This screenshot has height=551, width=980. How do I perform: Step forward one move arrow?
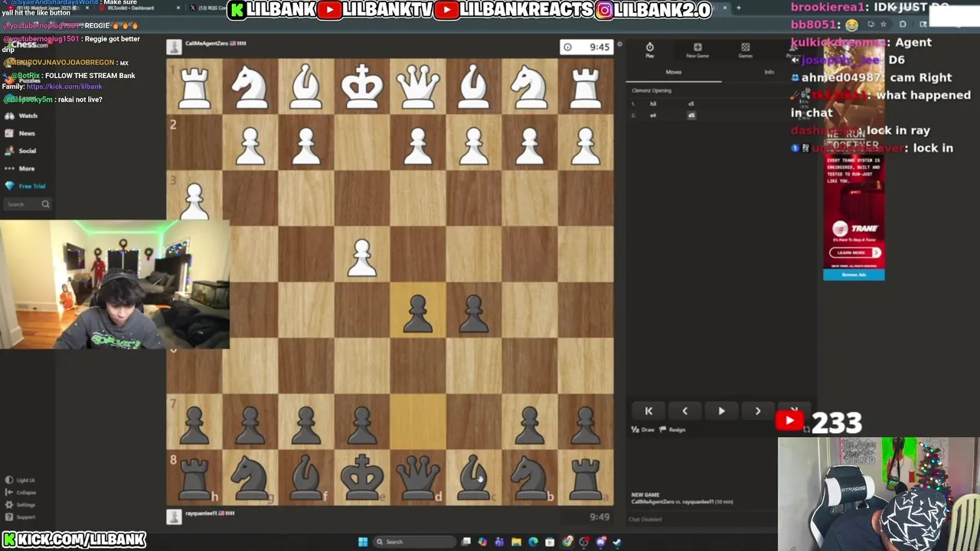(x=758, y=411)
